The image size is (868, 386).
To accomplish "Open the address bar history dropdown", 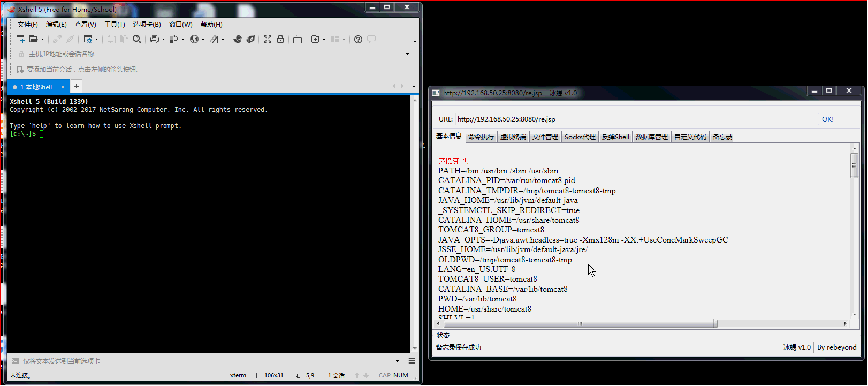I will 407,54.
